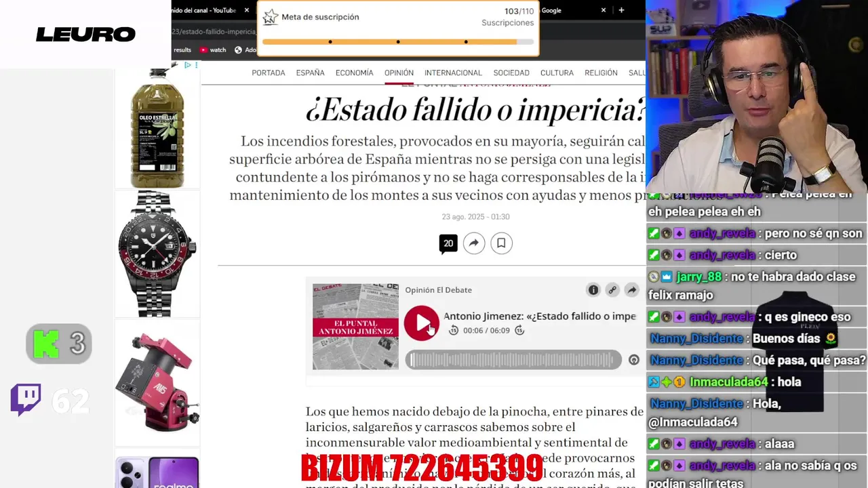Open the 'results' bookmark
The height and width of the screenshot is (488, 868).
click(182, 49)
